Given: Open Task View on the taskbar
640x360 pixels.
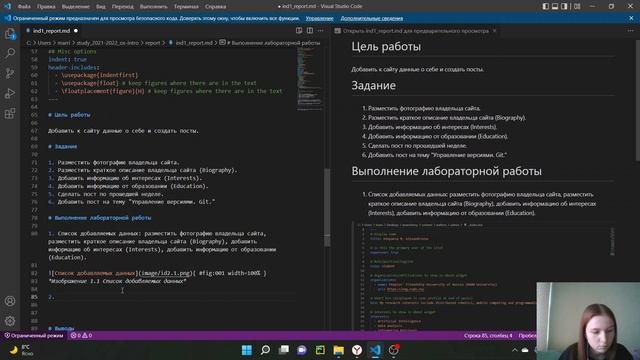Looking at the screenshot, I should [x=284, y=350].
